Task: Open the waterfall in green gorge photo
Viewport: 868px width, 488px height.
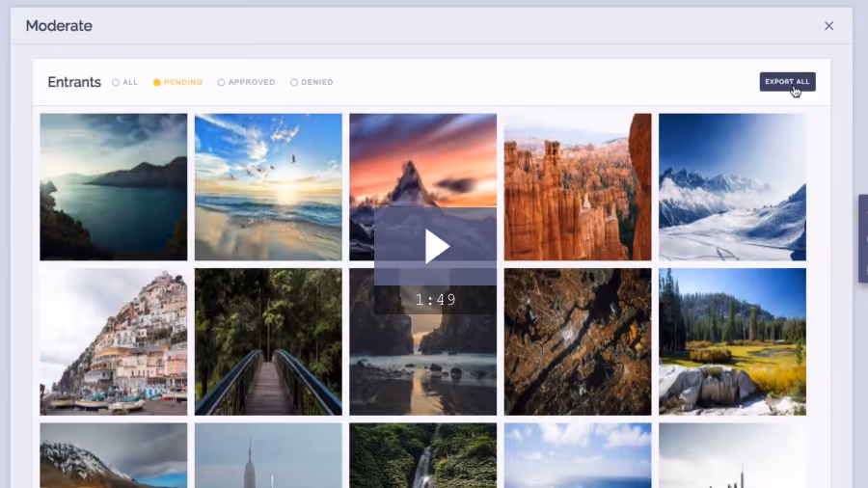Action: pyautogui.click(x=423, y=455)
